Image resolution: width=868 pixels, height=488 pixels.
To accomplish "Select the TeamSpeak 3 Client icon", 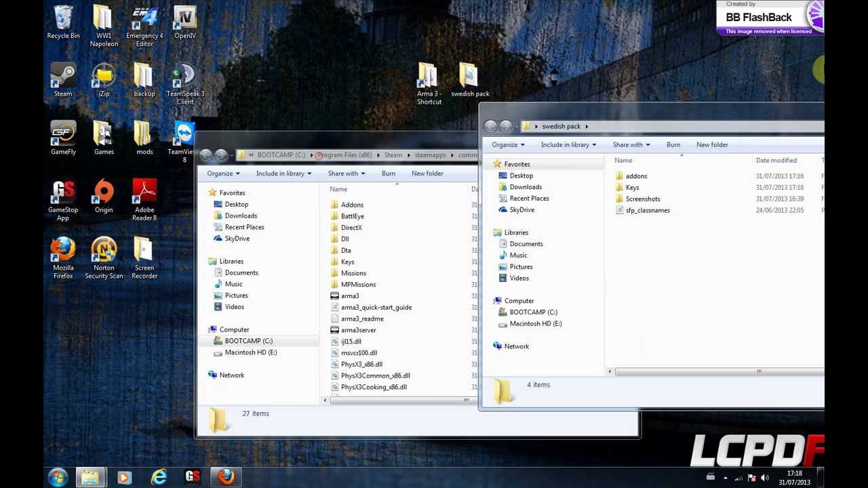I will tap(184, 84).
